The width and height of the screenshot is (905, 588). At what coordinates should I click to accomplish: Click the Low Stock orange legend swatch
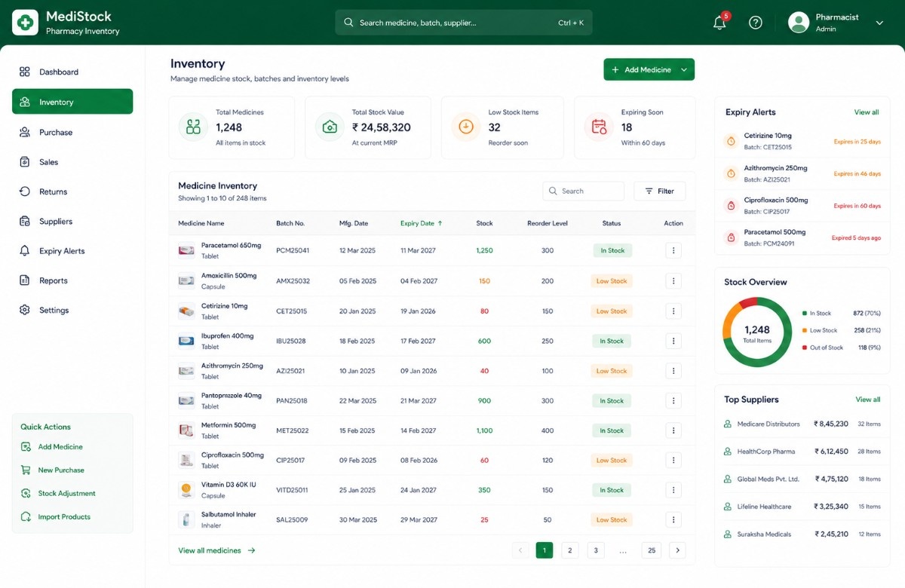[805, 330]
